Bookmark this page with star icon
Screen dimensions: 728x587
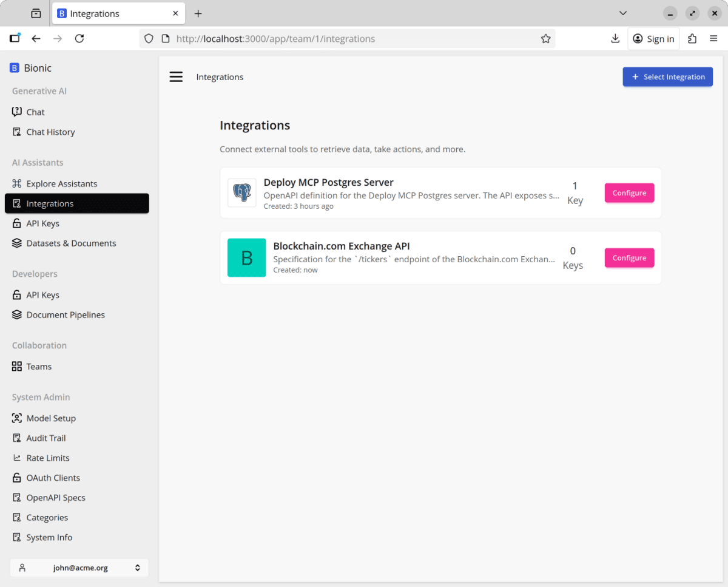coord(545,39)
